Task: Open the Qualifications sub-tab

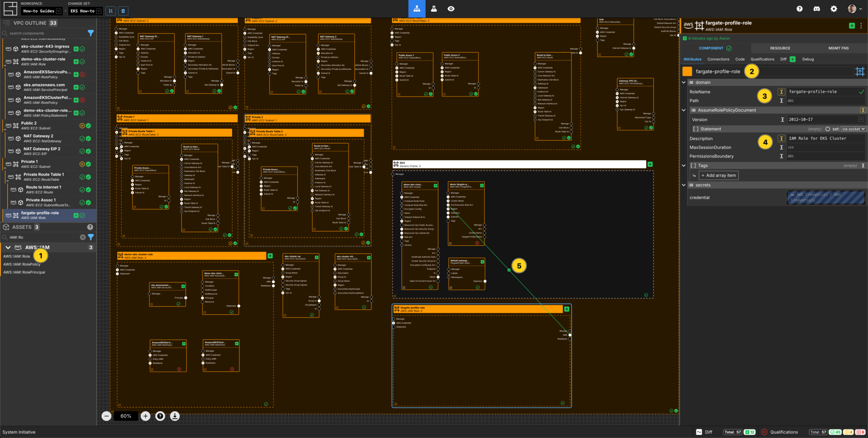Action: [762, 59]
